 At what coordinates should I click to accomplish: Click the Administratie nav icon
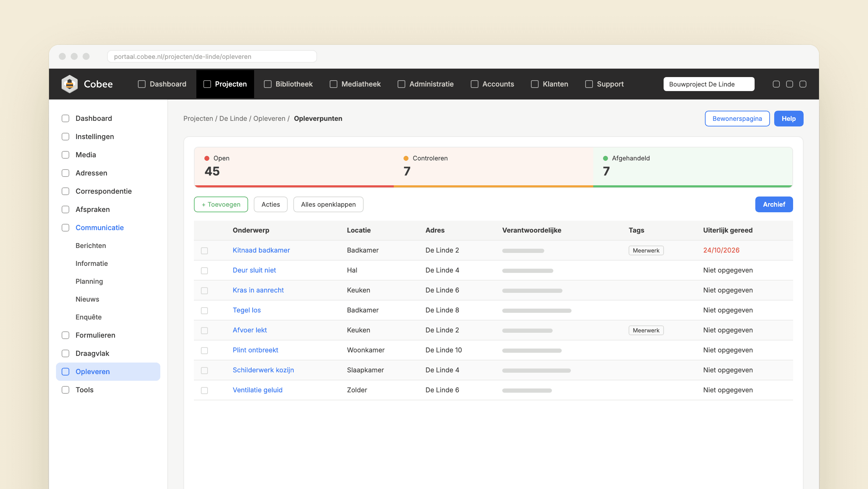[401, 84]
